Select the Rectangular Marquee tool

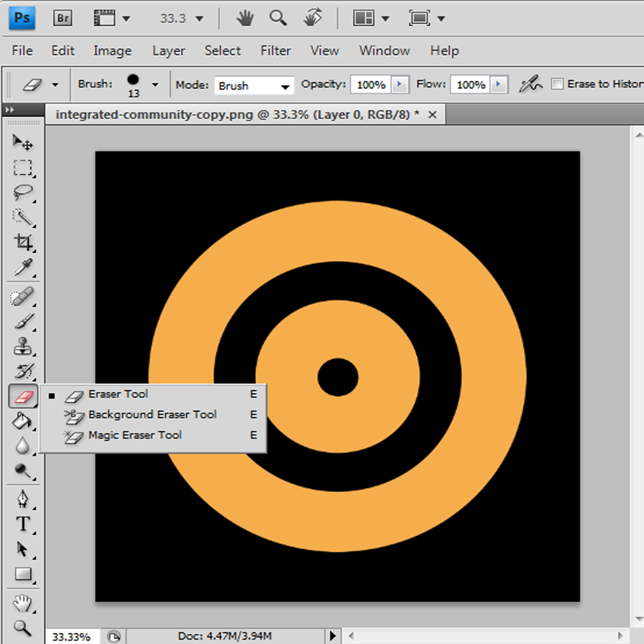[x=23, y=167]
